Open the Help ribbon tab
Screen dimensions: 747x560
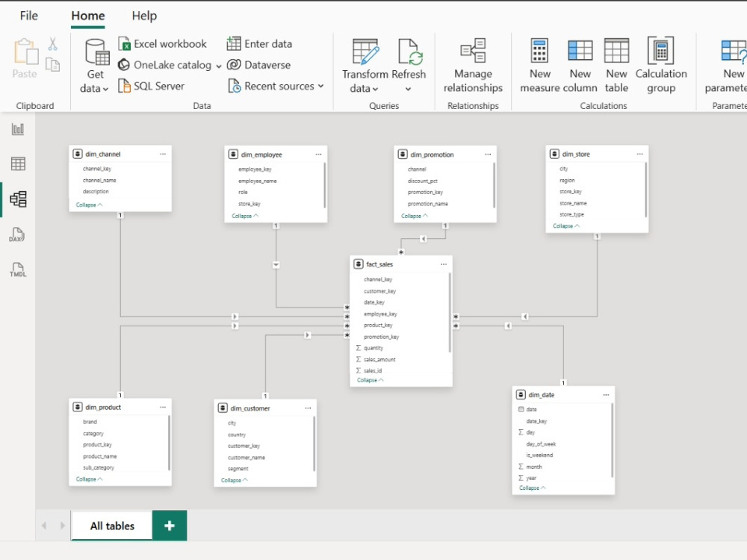[144, 16]
